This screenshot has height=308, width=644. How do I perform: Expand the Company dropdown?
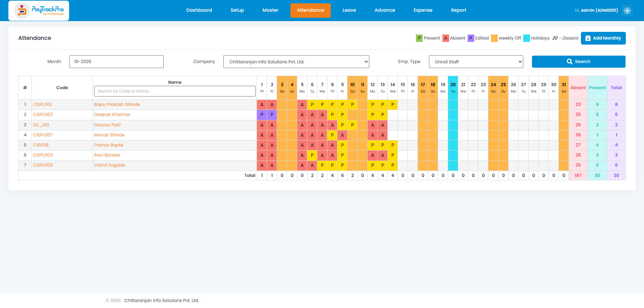click(x=296, y=62)
